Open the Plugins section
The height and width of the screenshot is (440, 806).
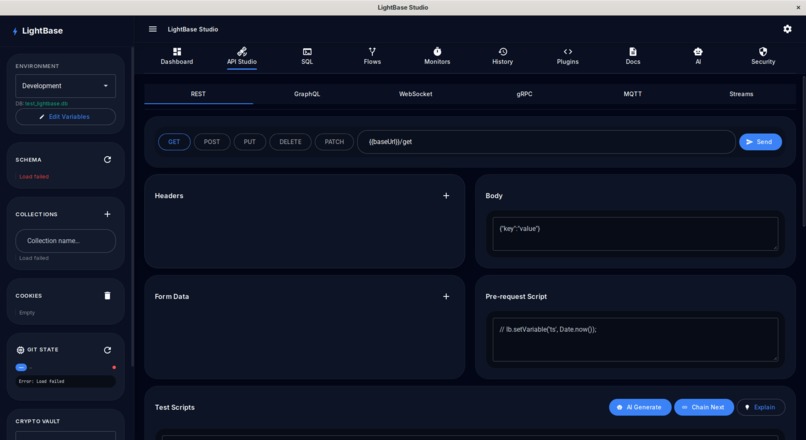pyautogui.click(x=567, y=56)
